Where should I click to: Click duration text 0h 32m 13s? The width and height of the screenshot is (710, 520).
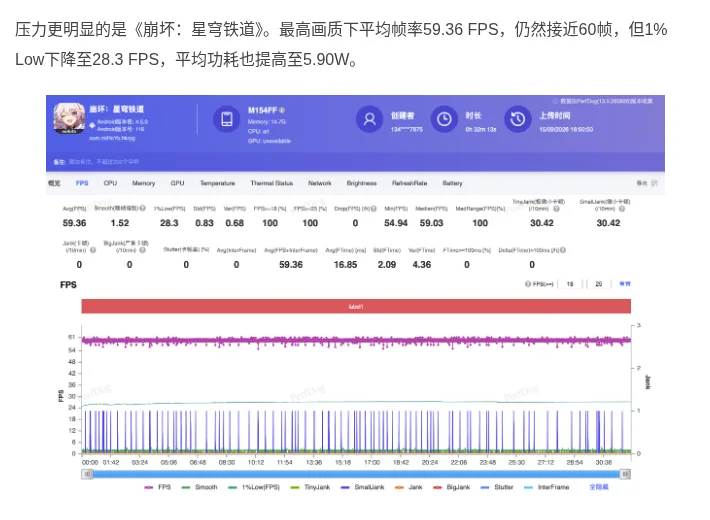481,130
